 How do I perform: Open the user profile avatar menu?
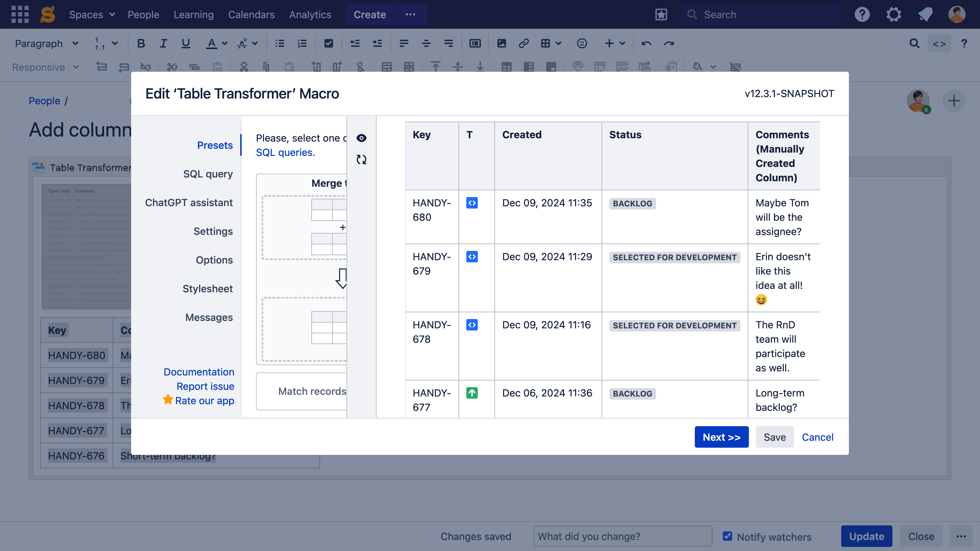point(957,14)
